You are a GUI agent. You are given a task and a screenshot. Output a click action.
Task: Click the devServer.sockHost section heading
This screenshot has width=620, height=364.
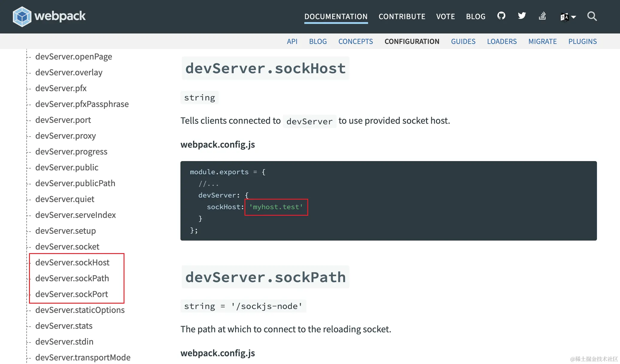(265, 68)
